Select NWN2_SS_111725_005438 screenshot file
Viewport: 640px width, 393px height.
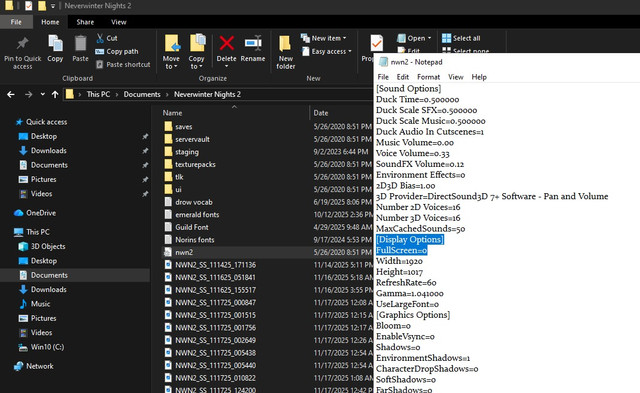pos(210,353)
